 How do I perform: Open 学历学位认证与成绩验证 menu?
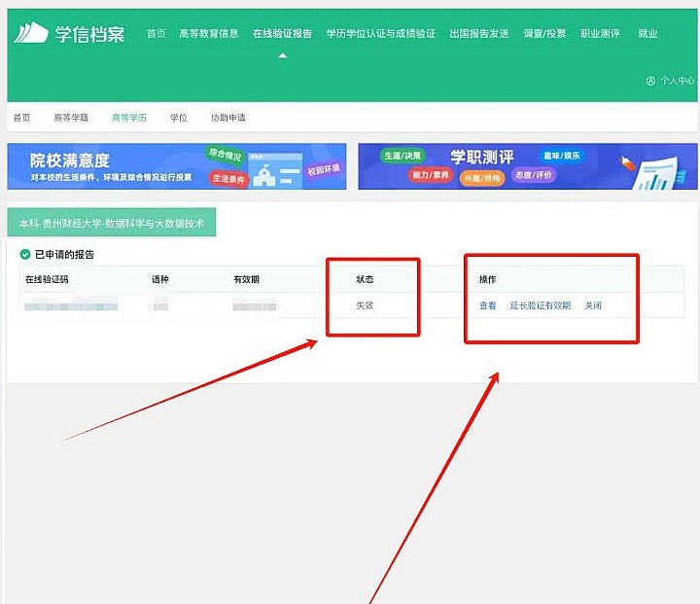(x=380, y=34)
